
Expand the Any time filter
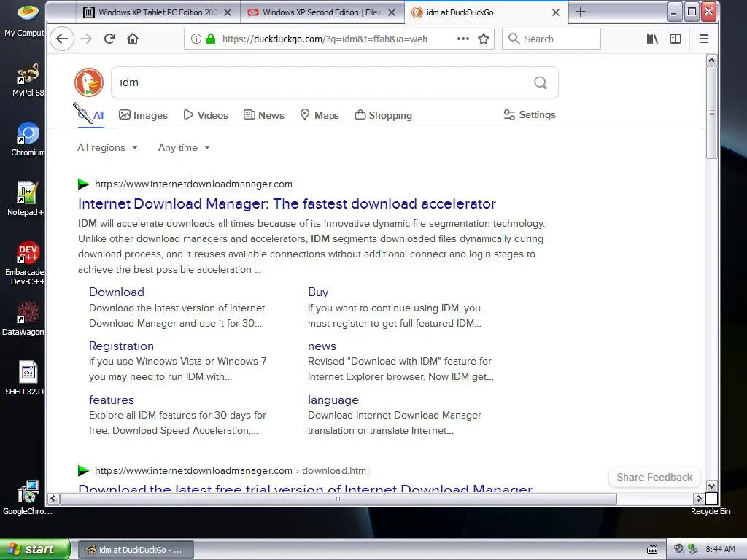click(184, 147)
